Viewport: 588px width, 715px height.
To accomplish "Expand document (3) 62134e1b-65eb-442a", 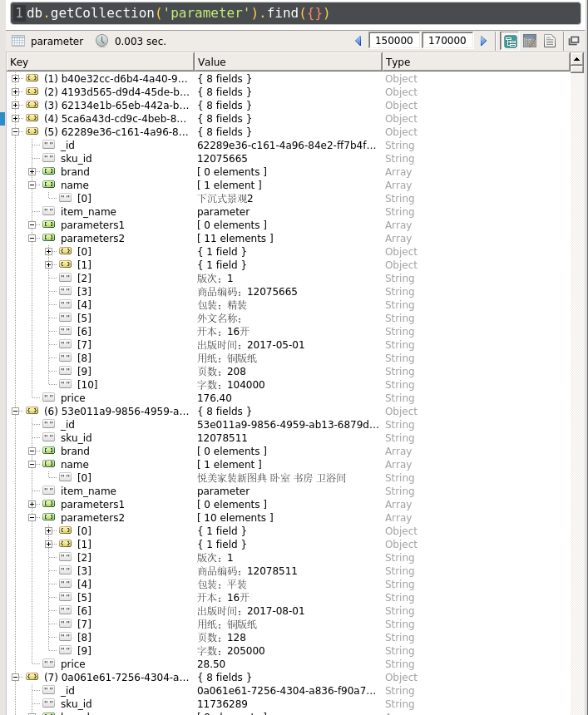I will pos(16,105).
